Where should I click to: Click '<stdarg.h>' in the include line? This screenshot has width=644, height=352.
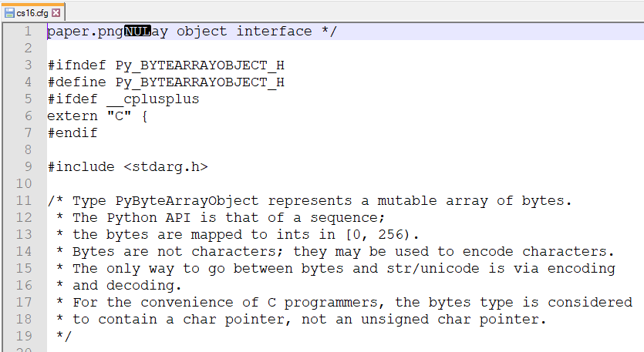pyautogui.click(x=166, y=166)
